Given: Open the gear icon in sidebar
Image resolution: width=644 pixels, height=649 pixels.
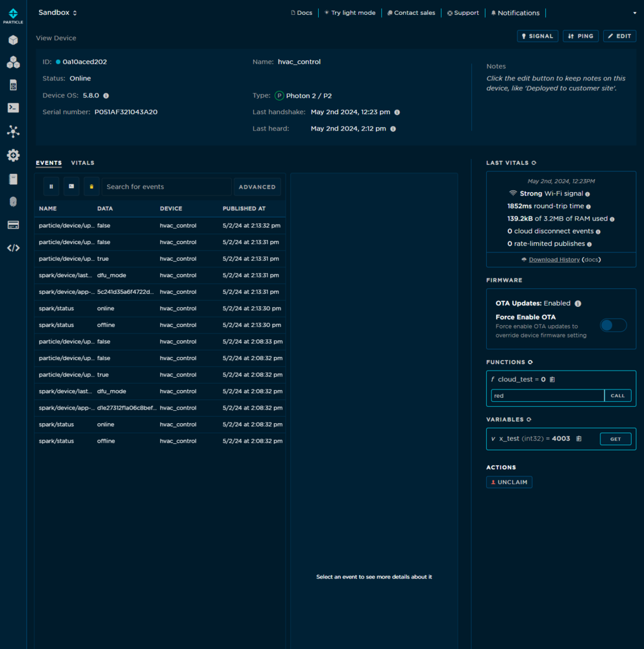Looking at the screenshot, I should [x=13, y=155].
